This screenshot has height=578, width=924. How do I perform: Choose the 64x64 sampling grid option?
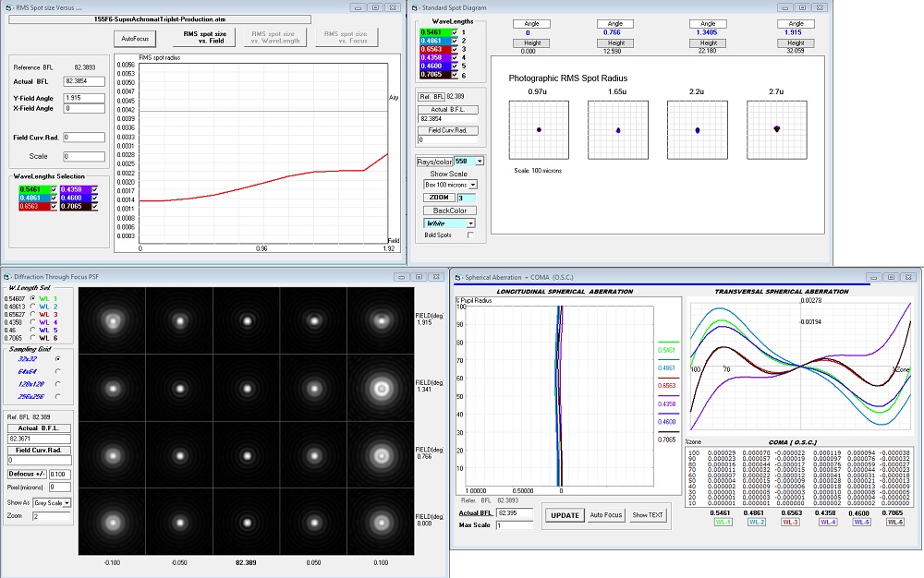coord(59,370)
